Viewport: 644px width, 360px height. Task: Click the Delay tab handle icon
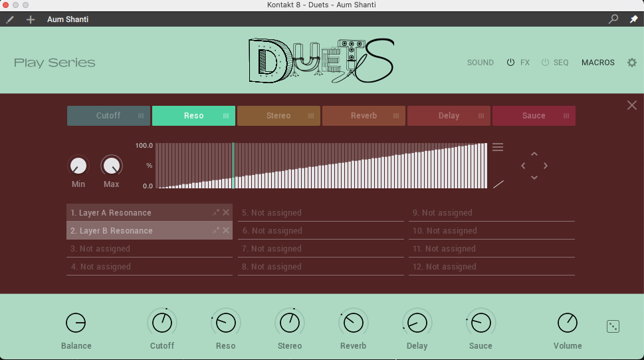[x=481, y=116]
